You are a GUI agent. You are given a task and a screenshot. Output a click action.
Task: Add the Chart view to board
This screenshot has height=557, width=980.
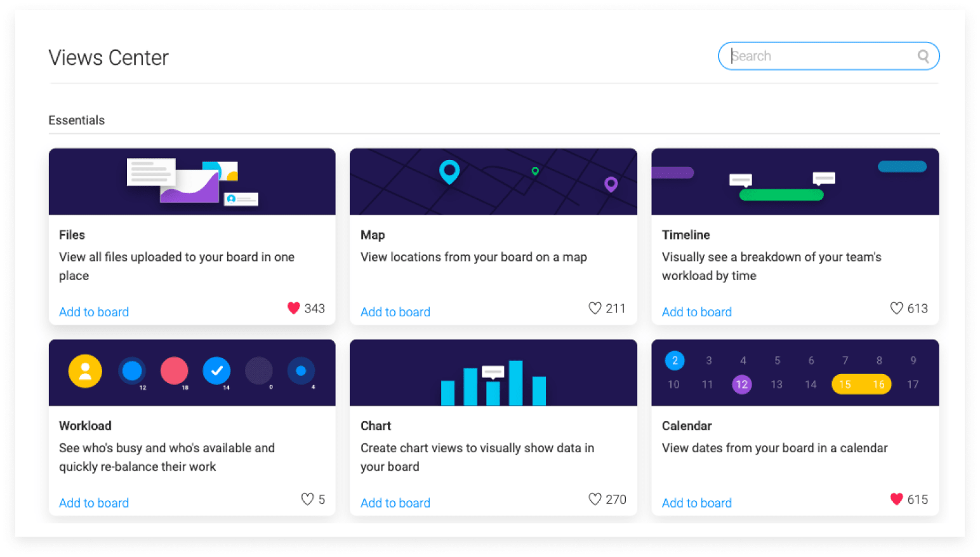coord(395,503)
